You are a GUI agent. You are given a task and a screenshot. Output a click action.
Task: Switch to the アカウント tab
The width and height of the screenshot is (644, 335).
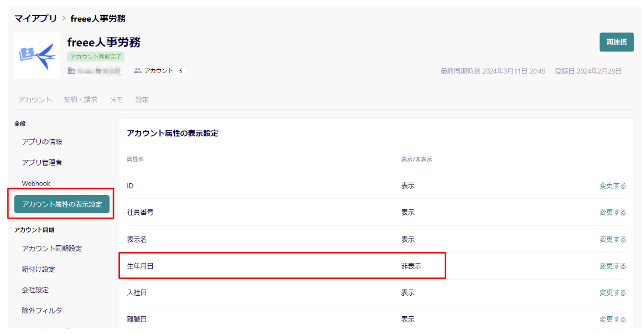(x=35, y=100)
